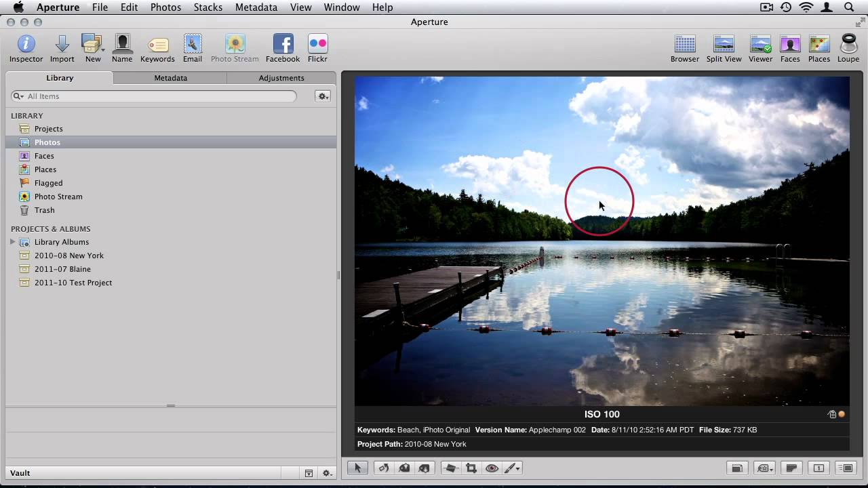
Task: Toggle the Primary Only "1" button
Action: [818, 468]
